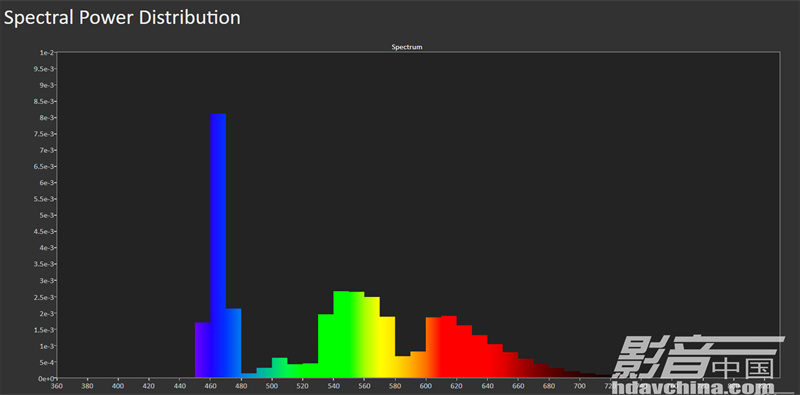Viewport: 800px width, 395px height.
Task: Select the 540 x-axis tick label
Action: (x=333, y=387)
